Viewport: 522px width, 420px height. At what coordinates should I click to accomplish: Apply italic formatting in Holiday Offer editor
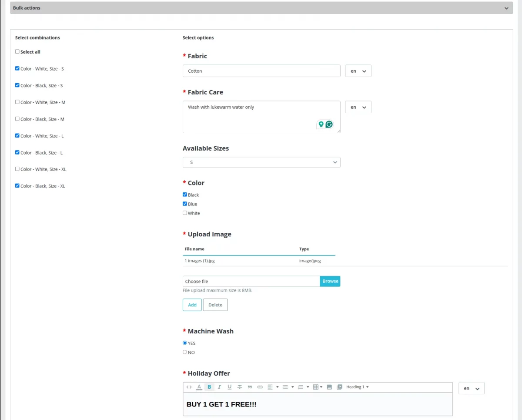(x=219, y=386)
